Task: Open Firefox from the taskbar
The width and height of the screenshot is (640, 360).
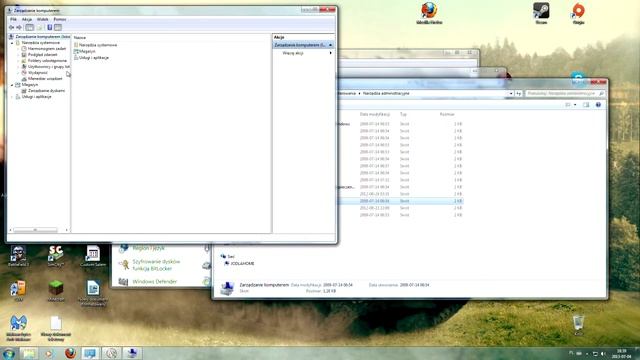Action: (70, 353)
